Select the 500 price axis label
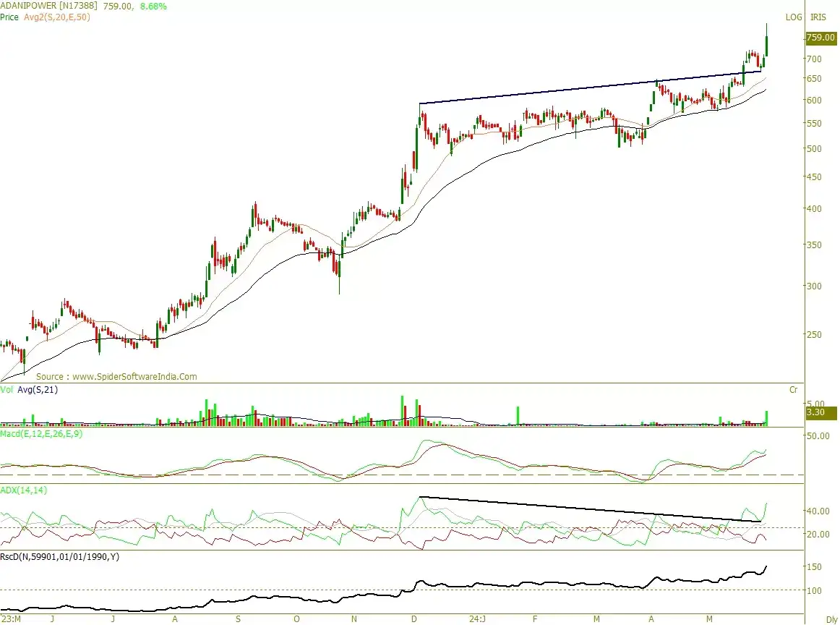The height and width of the screenshot is (625, 840). tap(814, 149)
